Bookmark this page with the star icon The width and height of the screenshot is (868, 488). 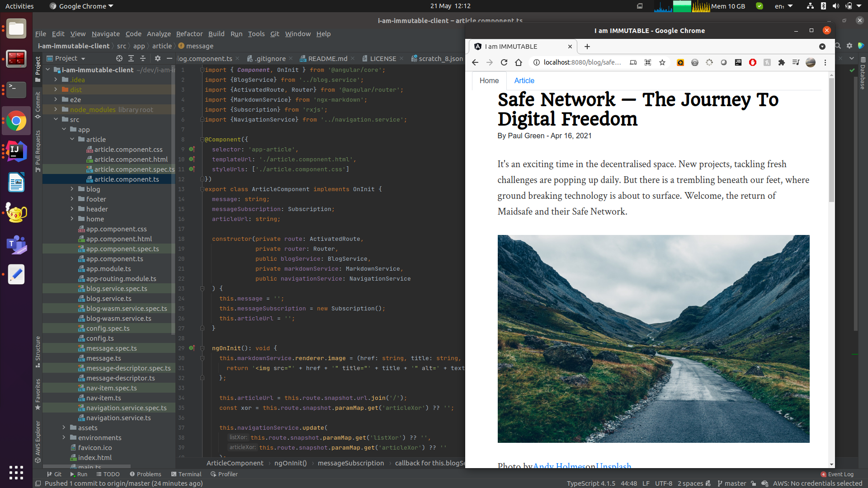[x=662, y=62]
